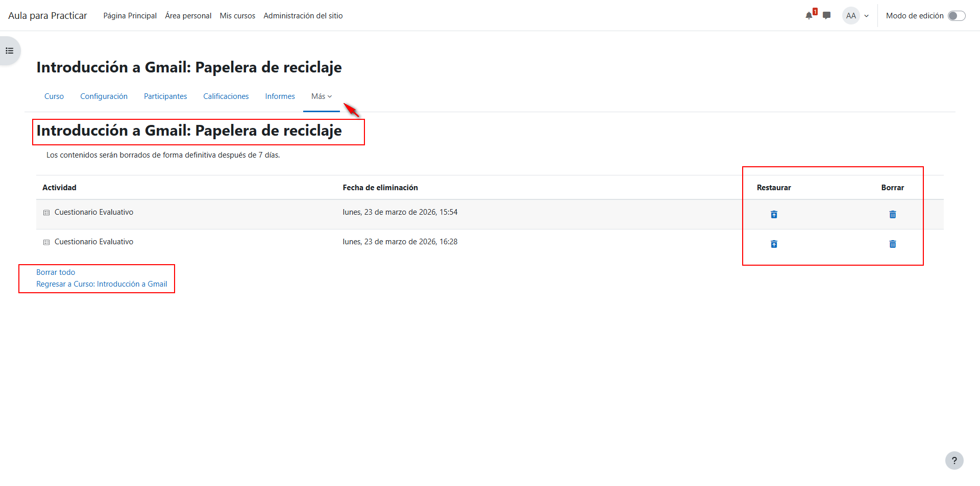This screenshot has height=486, width=980.
Task: Restore the Cuestionario Evaluativo deleted at 16:28
Action: (x=774, y=244)
